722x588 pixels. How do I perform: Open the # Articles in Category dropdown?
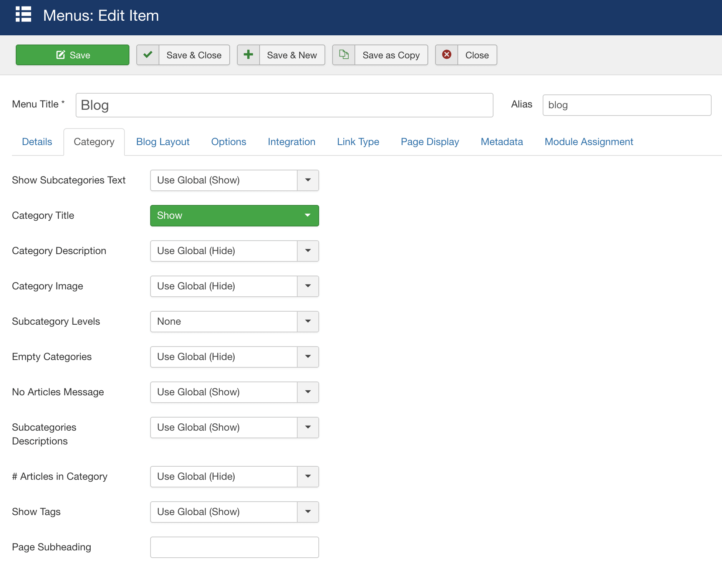pyautogui.click(x=234, y=477)
